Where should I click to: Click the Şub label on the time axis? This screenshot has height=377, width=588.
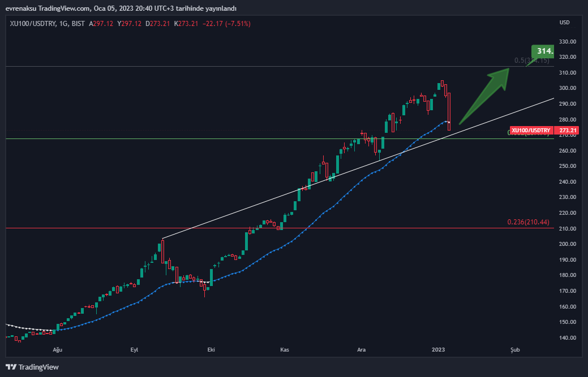pos(515,350)
